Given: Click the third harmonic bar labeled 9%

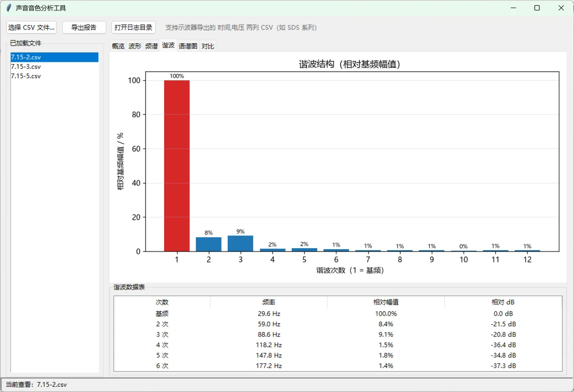Looking at the screenshot, I should coord(241,243).
